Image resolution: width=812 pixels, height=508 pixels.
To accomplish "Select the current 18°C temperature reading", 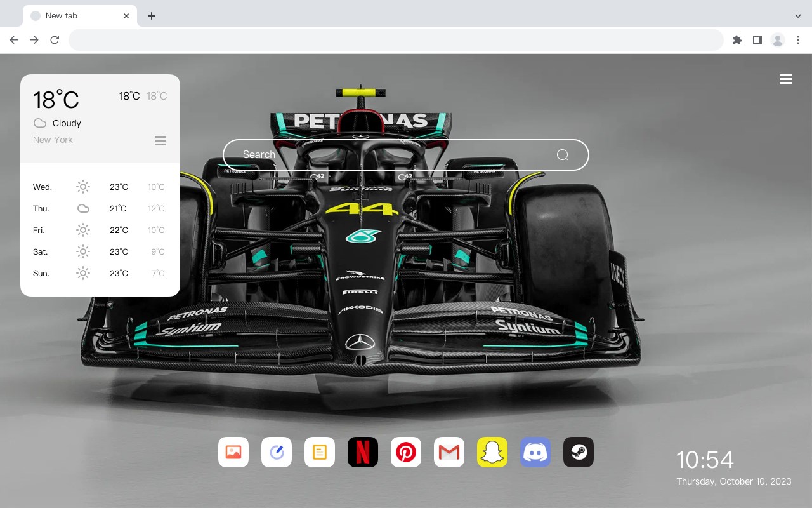I will (x=56, y=100).
